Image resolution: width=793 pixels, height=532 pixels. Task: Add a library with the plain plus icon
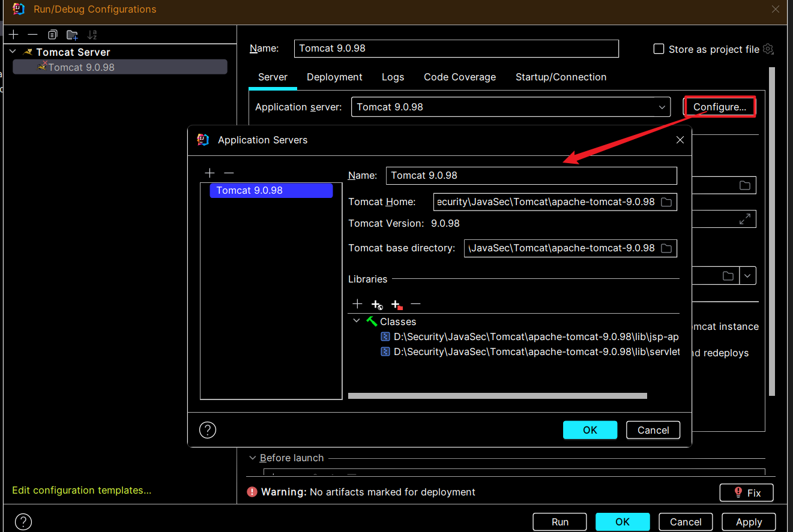coord(357,304)
